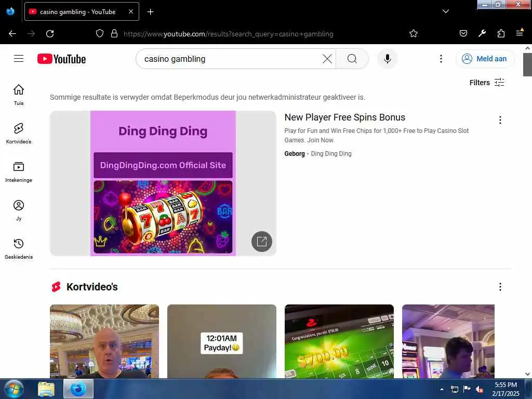Go to the YouTube logo home link
The height and width of the screenshot is (399, 532).
click(61, 59)
